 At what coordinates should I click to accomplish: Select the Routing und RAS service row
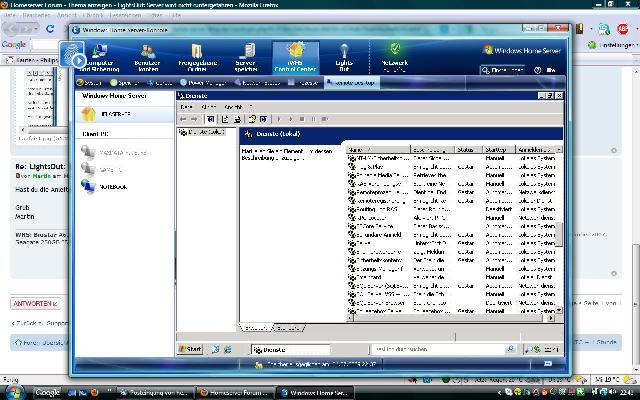(451, 209)
